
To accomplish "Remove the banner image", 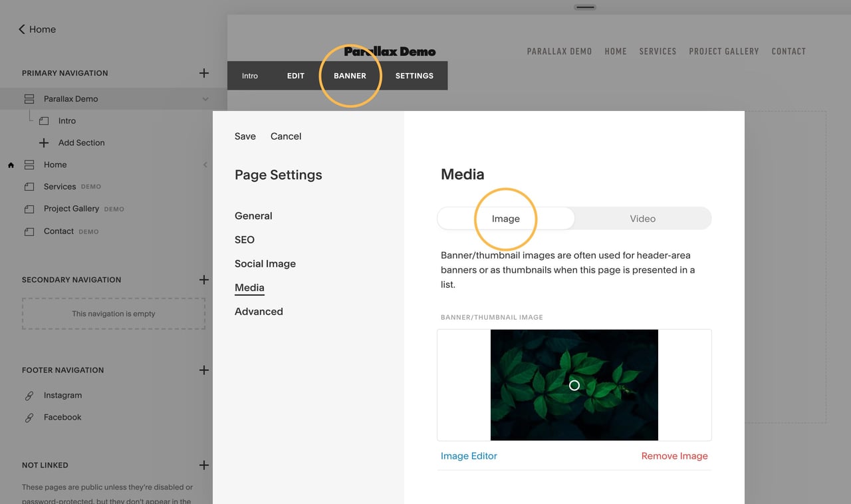I will coord(673,456).
